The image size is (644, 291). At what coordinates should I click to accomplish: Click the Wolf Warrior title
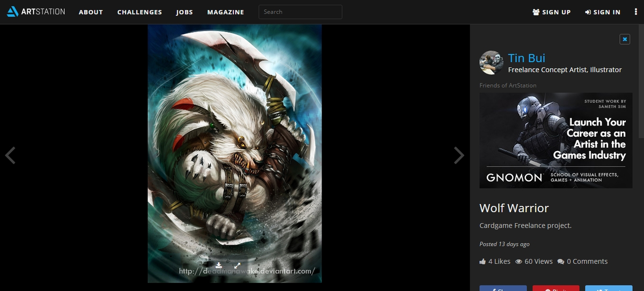point(514,208)
